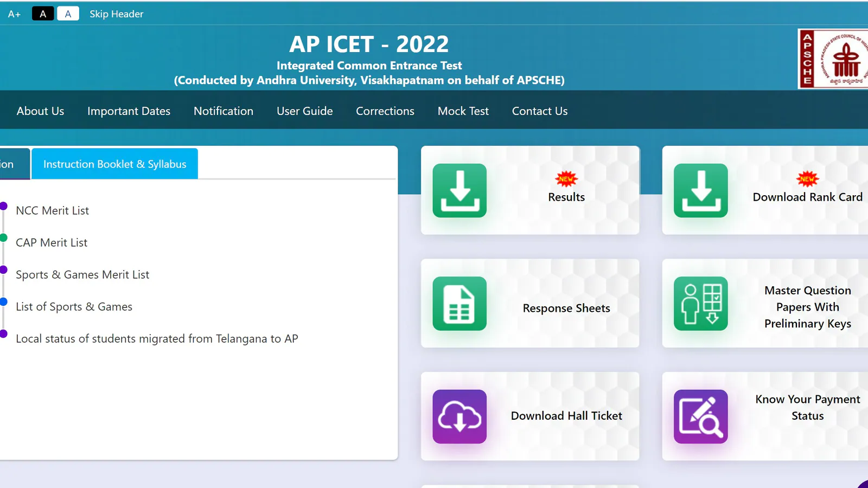
Task: Select the Instruction Booklet & Syllabus tab
Action: 114,164
